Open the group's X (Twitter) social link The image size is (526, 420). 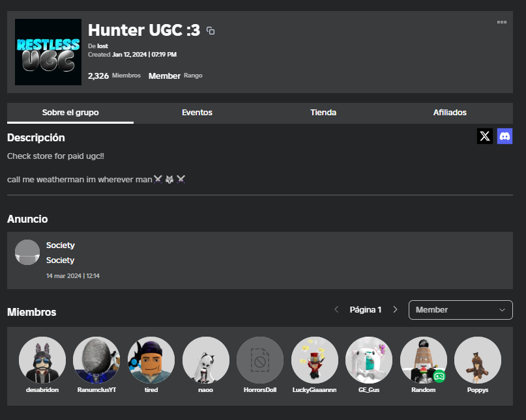point(485,136)
